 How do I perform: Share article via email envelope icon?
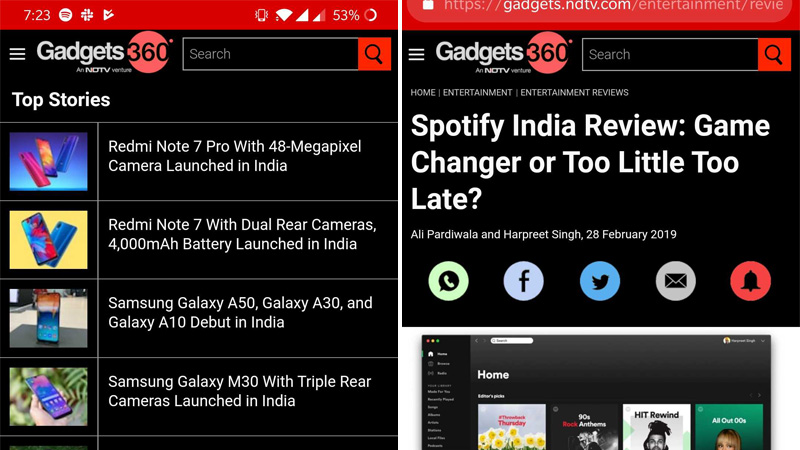(x=676, y=281)
